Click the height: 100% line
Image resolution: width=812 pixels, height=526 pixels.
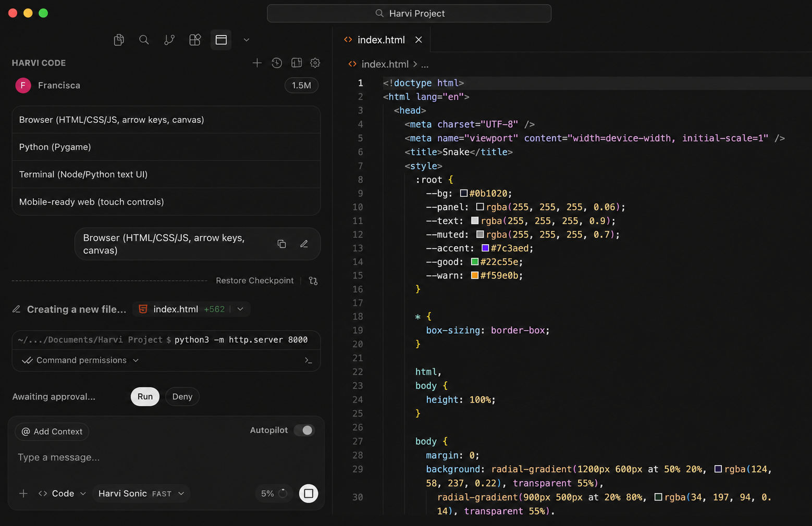tap(461, 399)
